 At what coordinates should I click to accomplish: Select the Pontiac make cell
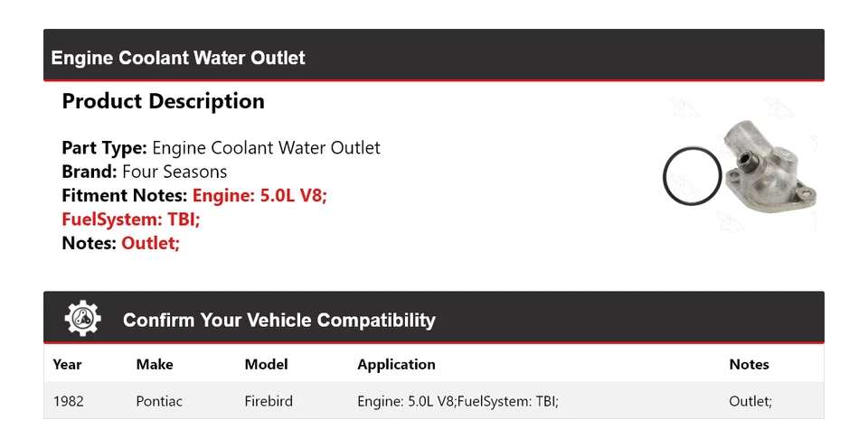(x=159, y=401)
